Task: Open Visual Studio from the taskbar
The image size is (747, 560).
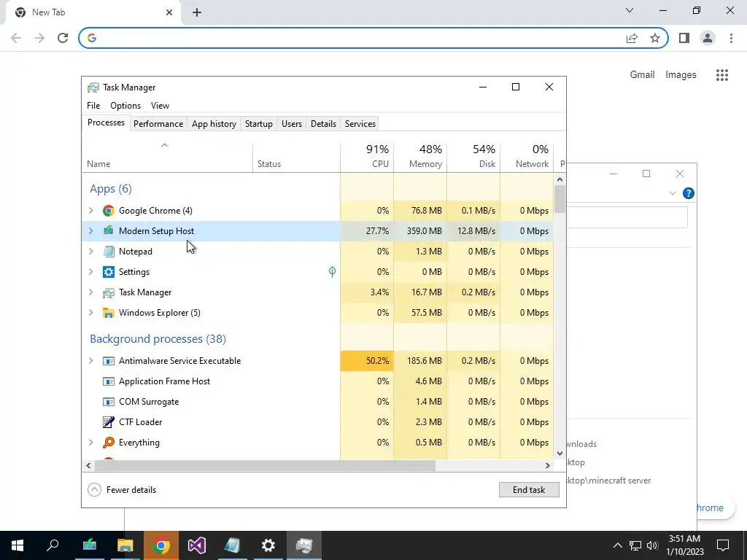Action: pos(197,545)
